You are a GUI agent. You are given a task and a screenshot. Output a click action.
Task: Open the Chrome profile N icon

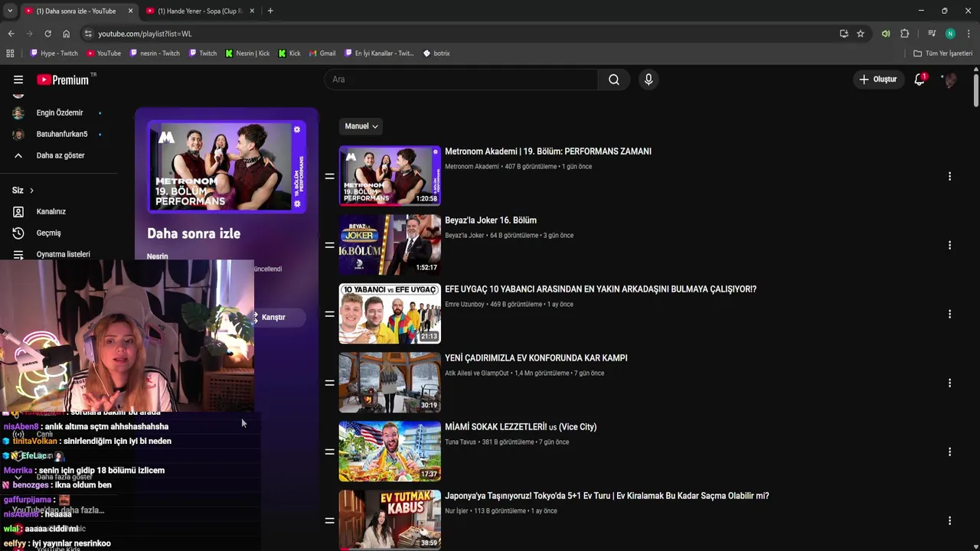[950, 34]
